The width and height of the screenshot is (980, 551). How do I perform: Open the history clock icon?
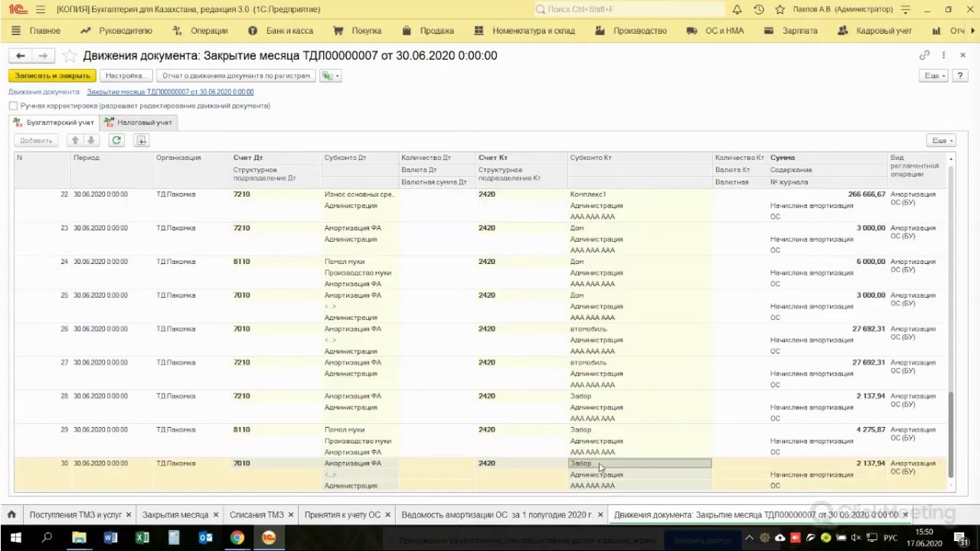(759, 9)
